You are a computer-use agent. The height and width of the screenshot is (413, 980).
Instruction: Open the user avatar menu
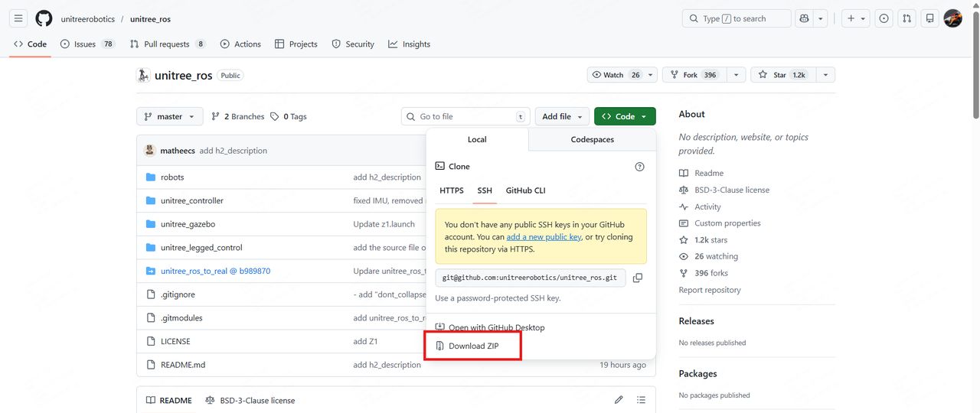coord(952,18)
